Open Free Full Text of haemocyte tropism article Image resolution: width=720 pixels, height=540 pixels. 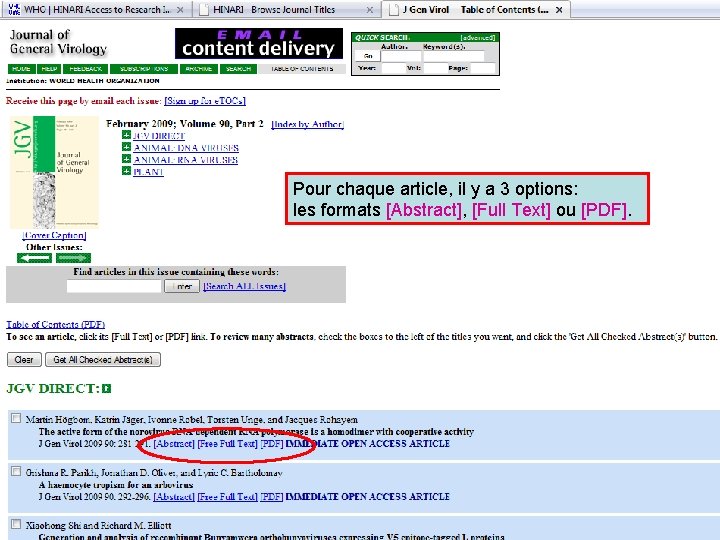tap(227, 496)
